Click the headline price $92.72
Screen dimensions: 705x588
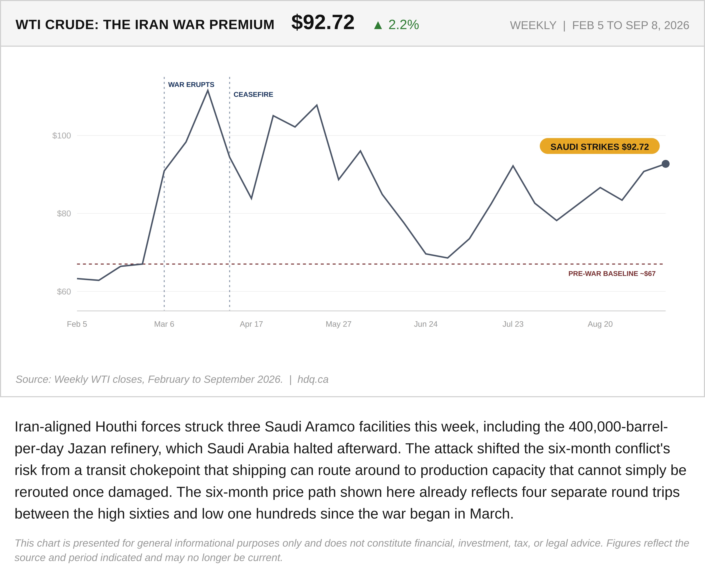pos(323,23)
